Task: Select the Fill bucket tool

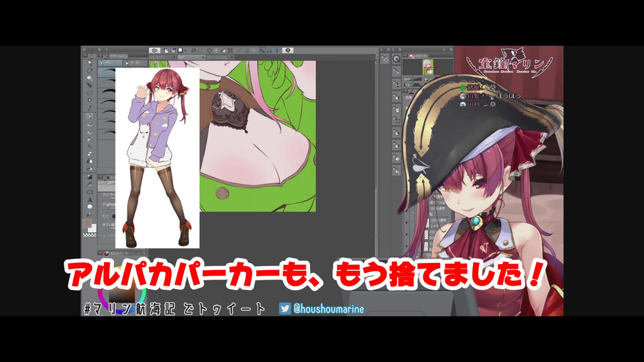Action: tap(89, 168)
